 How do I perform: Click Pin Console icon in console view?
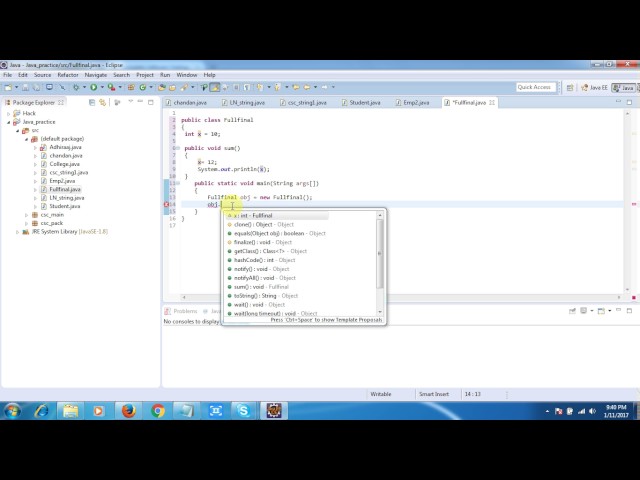click(572, 311)
